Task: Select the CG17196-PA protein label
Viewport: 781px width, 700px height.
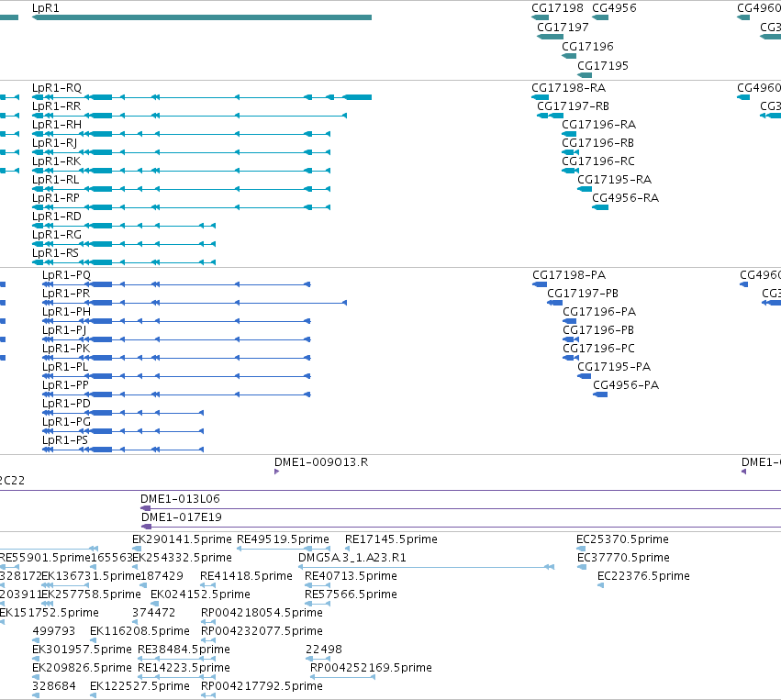Action: (599, 312)
